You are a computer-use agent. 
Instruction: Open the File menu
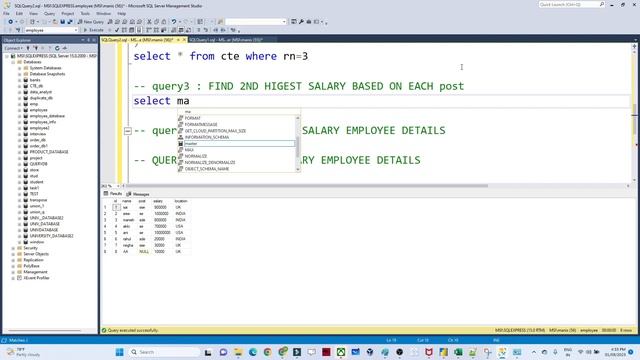[x=7, y=13]
